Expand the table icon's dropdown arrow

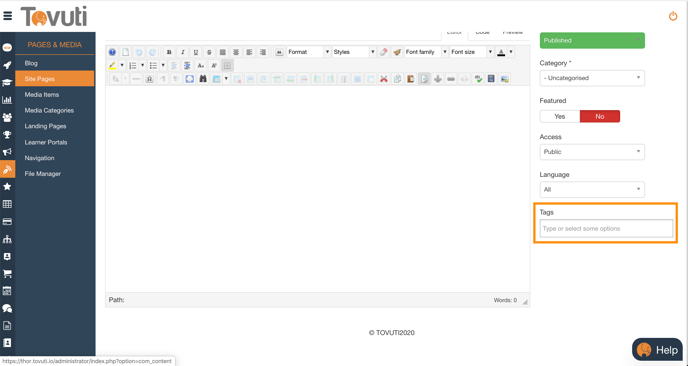point(226,79)
